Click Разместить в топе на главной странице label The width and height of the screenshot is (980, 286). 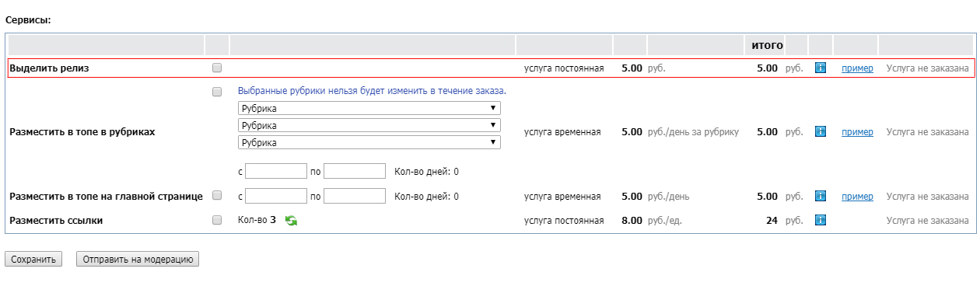[x=106, y=197]
